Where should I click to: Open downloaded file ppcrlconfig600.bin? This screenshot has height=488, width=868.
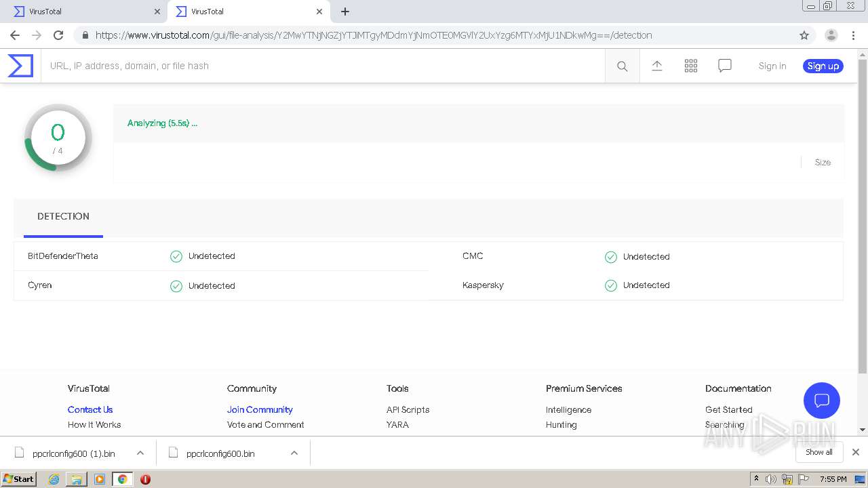tap(220, 453)
